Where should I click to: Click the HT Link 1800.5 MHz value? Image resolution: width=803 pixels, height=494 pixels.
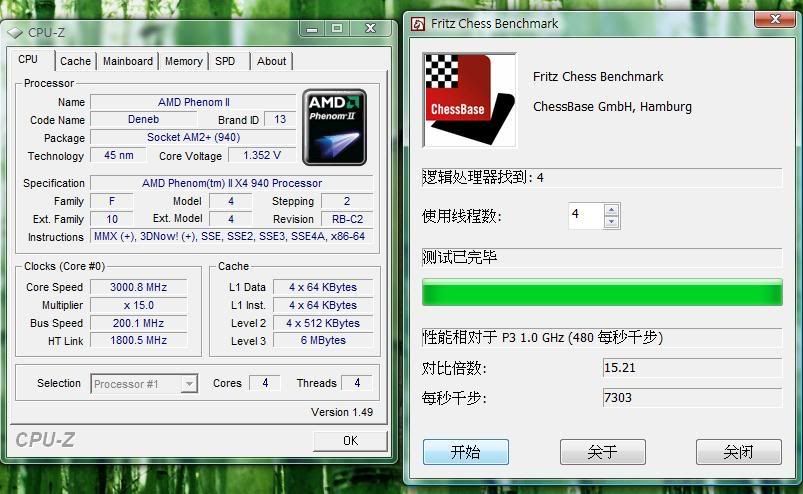138,340
